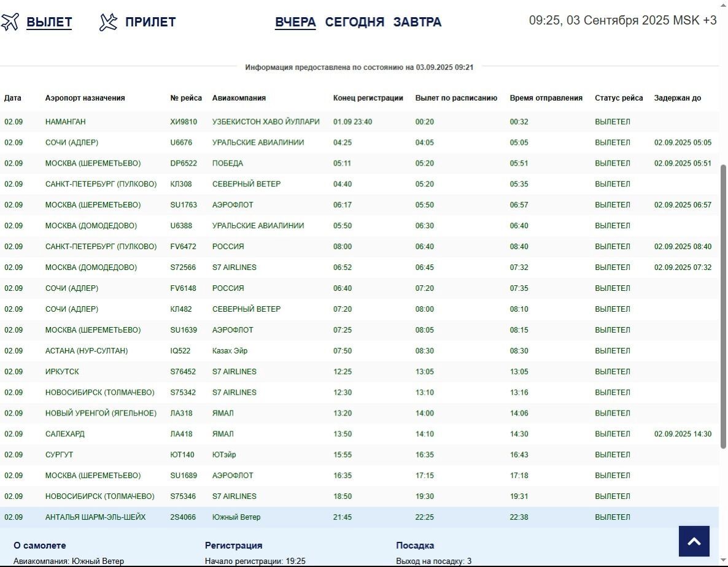Select the ВЧЕРА day tab
Image resolution: width=728 pixels, height=567 pixels.
pyautogui.click(x=295, y=22)
